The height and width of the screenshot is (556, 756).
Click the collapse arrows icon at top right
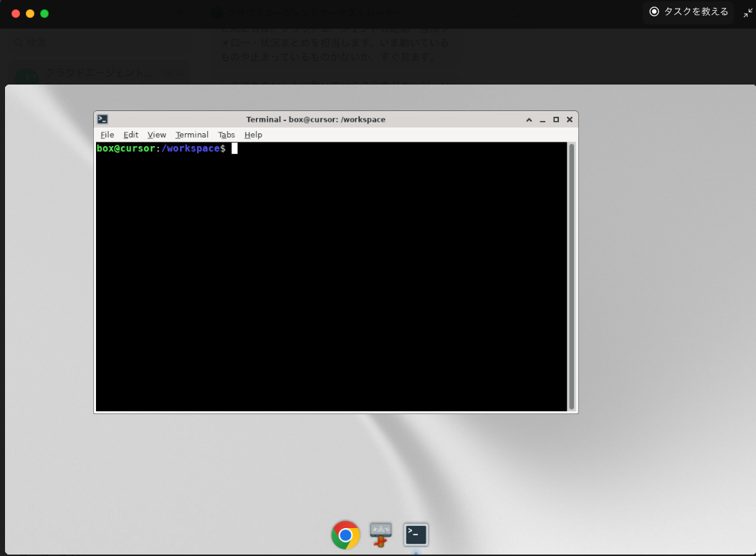[748, 13]
